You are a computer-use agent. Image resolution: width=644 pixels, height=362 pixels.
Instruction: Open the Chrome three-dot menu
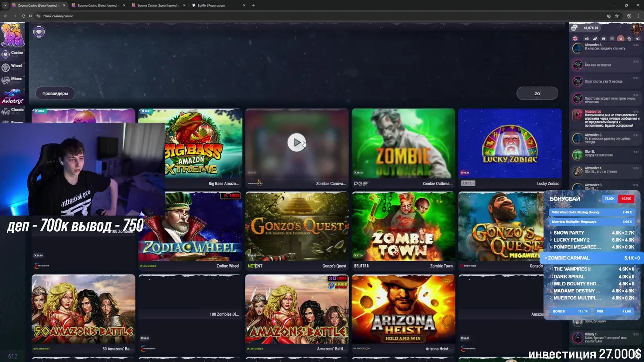(638, 16)
